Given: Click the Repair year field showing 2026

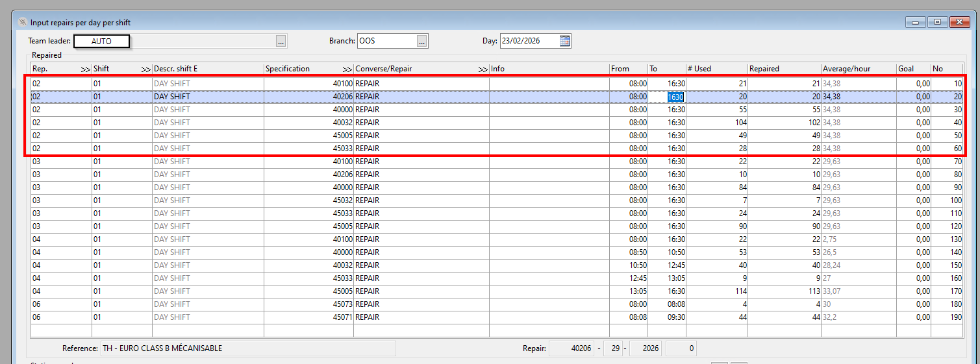Looking at the screenshot, I should [646, 348].
